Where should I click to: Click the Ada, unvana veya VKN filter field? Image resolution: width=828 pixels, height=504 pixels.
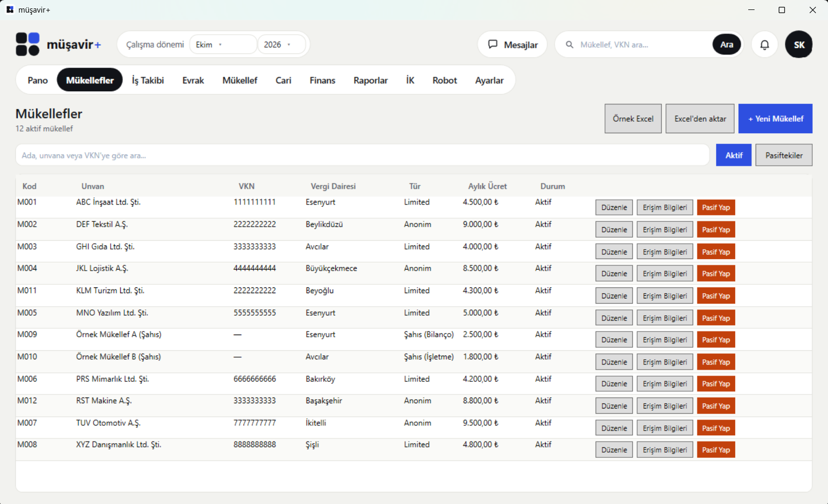[363, 155]
